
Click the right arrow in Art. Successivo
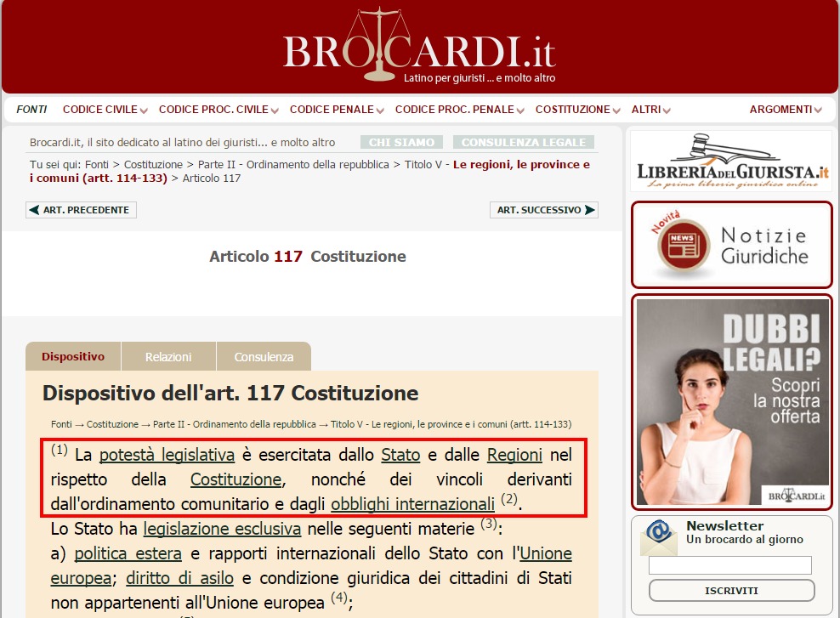click(x=590, y=210)
